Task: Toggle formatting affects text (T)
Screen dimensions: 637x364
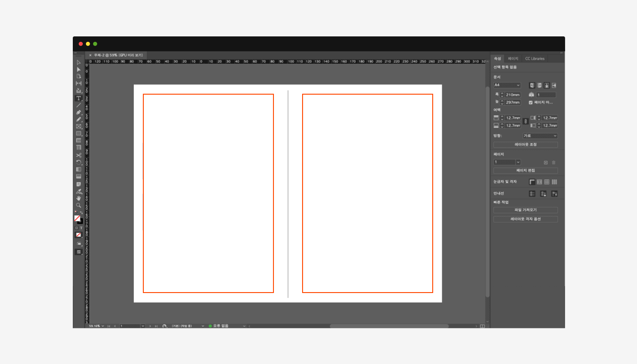Action: tap(81, 227)
